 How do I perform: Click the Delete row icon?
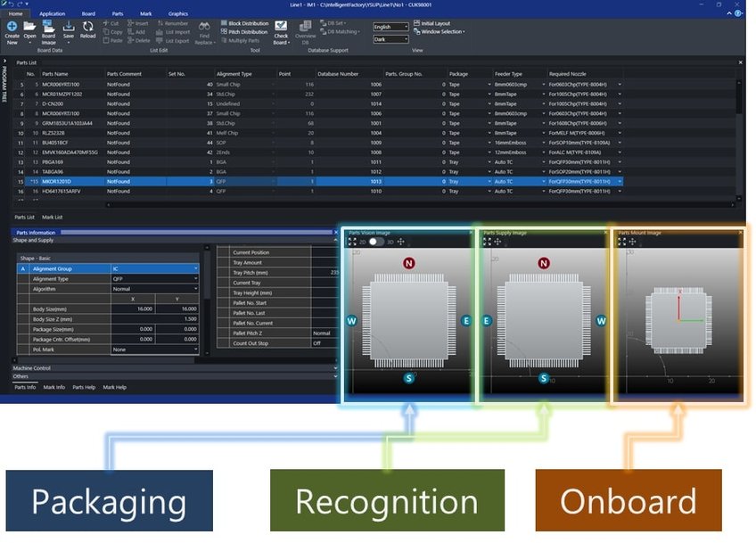[x=131, y=40]
